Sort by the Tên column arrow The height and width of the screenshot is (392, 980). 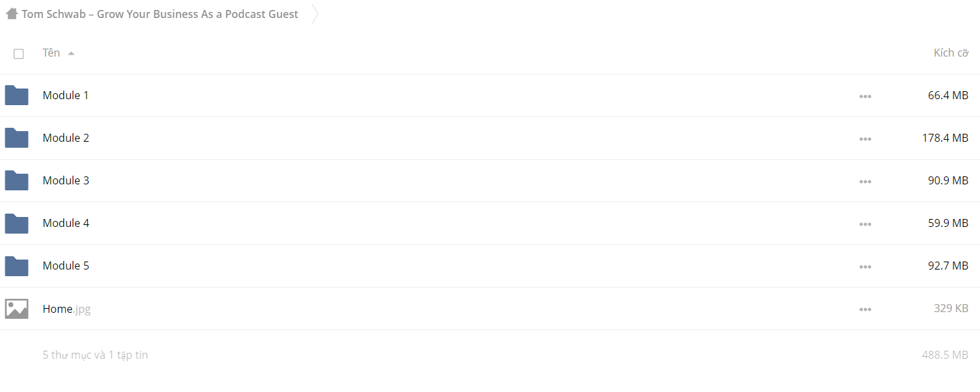(71, 53)
